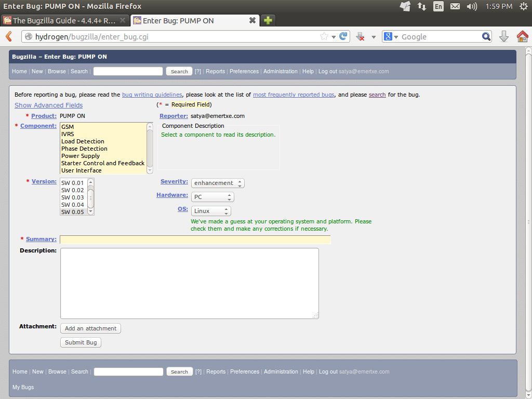Open the Hardware dropdown showing PC
This screenshot has width=532, height=399.
tap(212, 197)
